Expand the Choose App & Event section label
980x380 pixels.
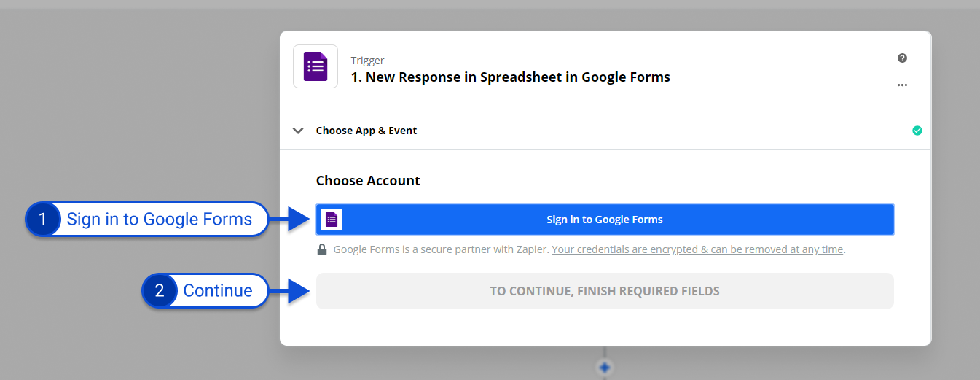366,131
